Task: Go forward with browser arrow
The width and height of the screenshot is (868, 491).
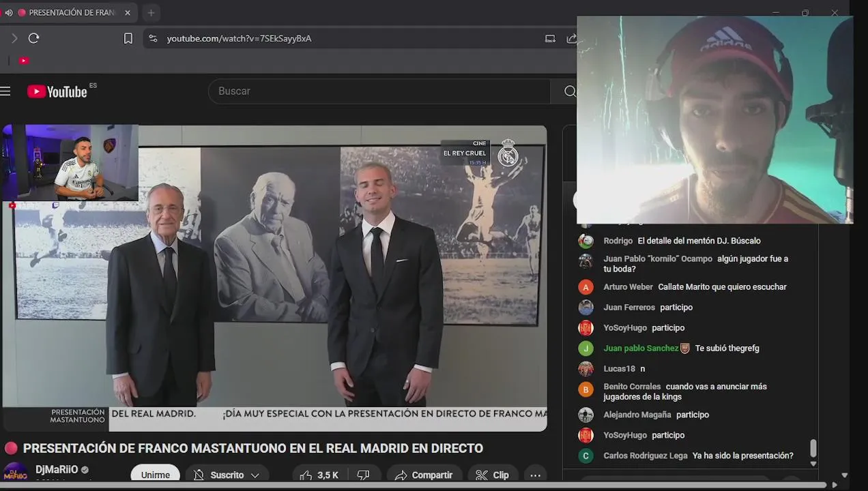Action: [x=14, y=38]
